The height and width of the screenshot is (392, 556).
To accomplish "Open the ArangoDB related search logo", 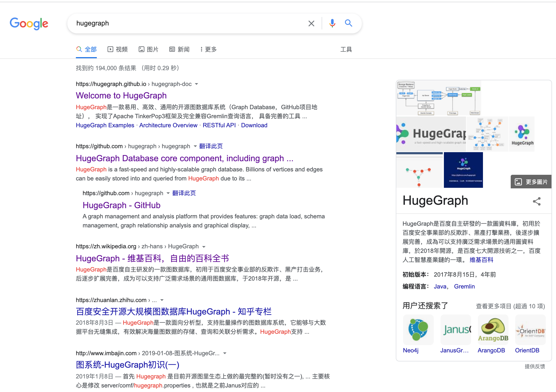I will point(493,329).
